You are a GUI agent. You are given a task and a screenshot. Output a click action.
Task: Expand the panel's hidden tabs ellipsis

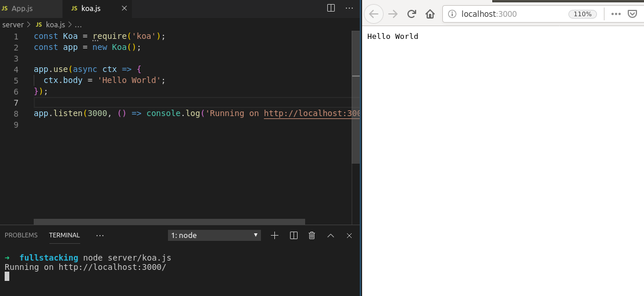[100, 235]
